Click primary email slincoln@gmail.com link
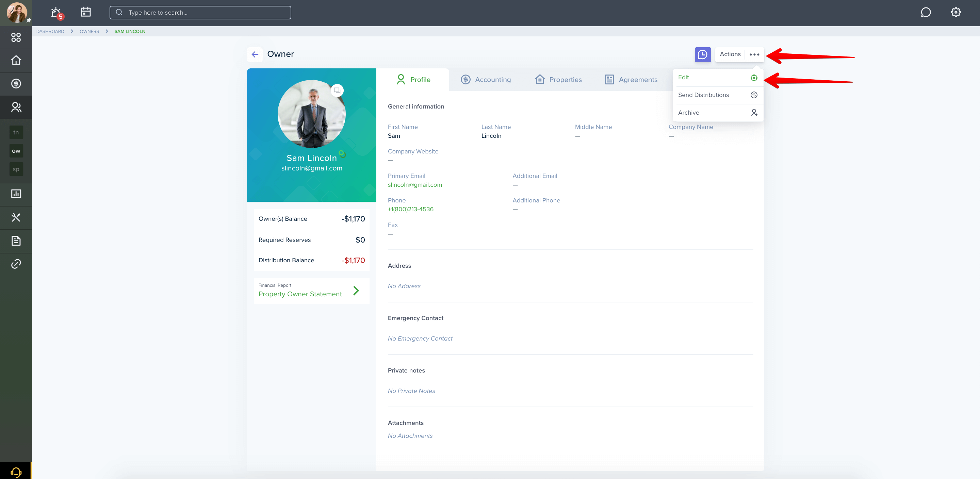 pyautogui.click(x=415, y=185)
